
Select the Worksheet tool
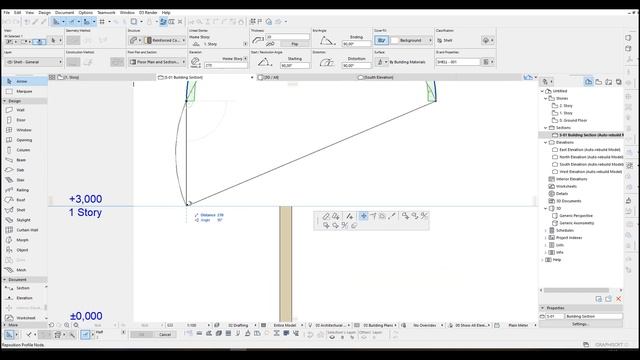pyautogui.click(x=24, y=318)
